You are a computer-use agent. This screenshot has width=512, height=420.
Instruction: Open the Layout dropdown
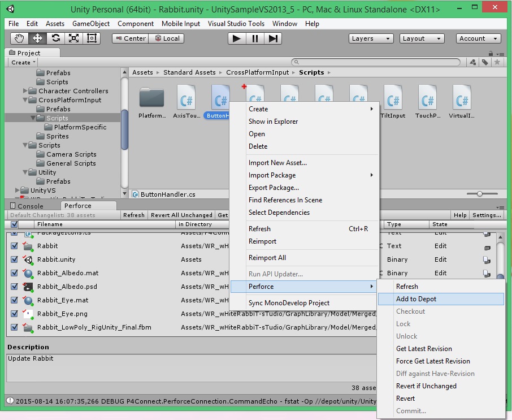[422, 38]
